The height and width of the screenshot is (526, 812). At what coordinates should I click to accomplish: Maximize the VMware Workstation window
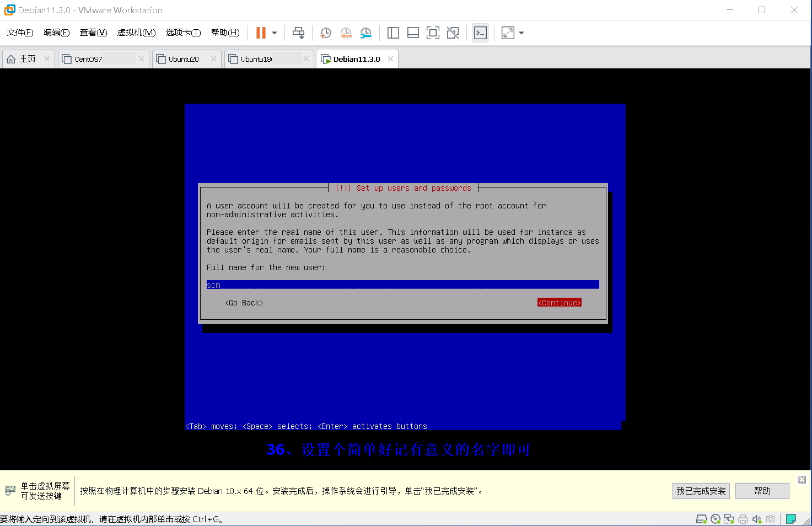pos(762,10)
